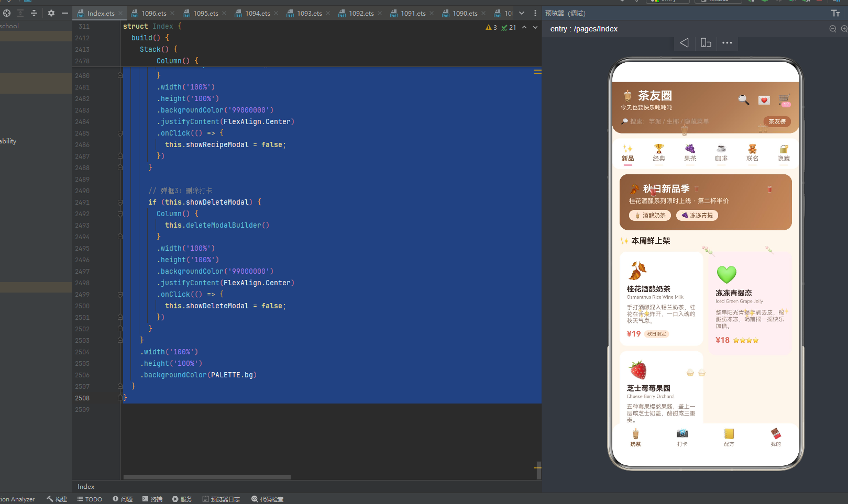848x504 pixels.
Task: Tap the 配方 bottom navigation item
Action: [729, 438]
